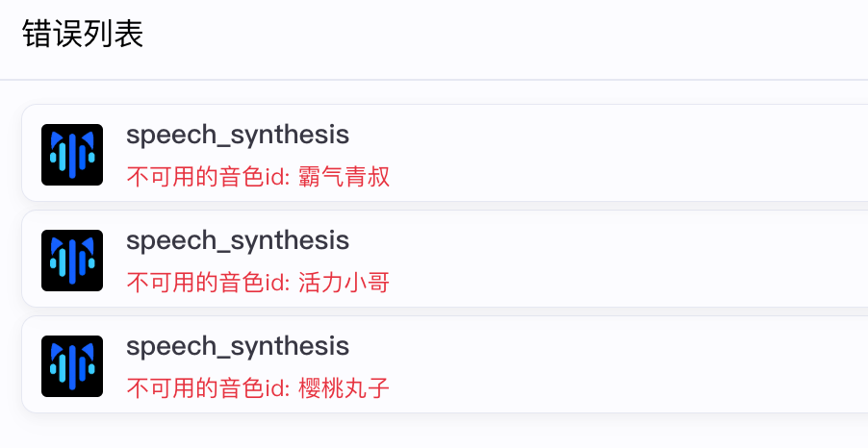Click empty area right of 樱桃丸子 message
Image resolution: width=868 pixels, height=448 pixels.
click(625, 388)
